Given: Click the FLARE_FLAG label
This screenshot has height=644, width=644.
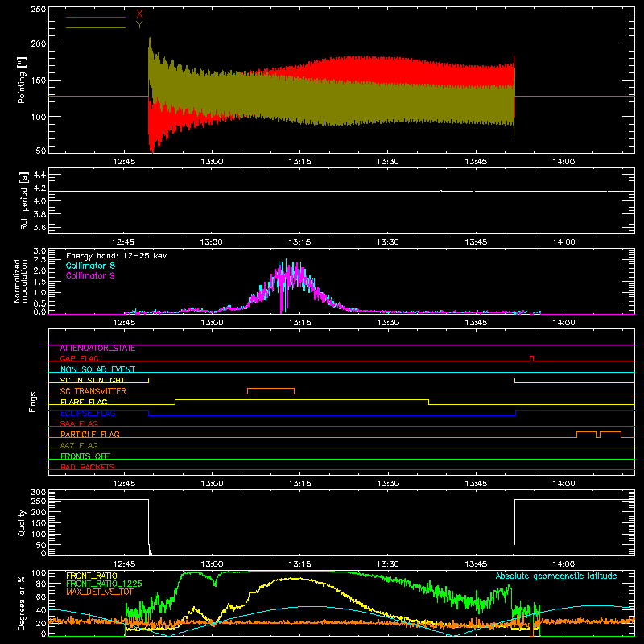Looking at the screenshot, I should [x=84, y=402].
